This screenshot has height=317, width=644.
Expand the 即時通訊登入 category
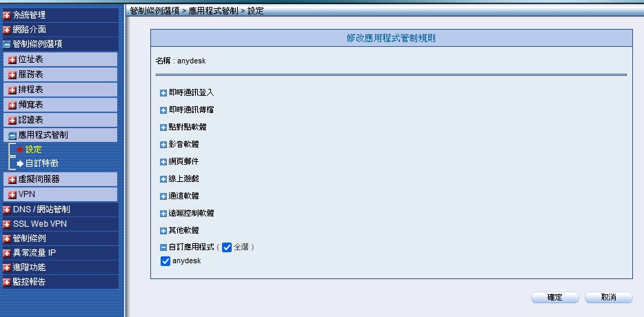point(163,92)
